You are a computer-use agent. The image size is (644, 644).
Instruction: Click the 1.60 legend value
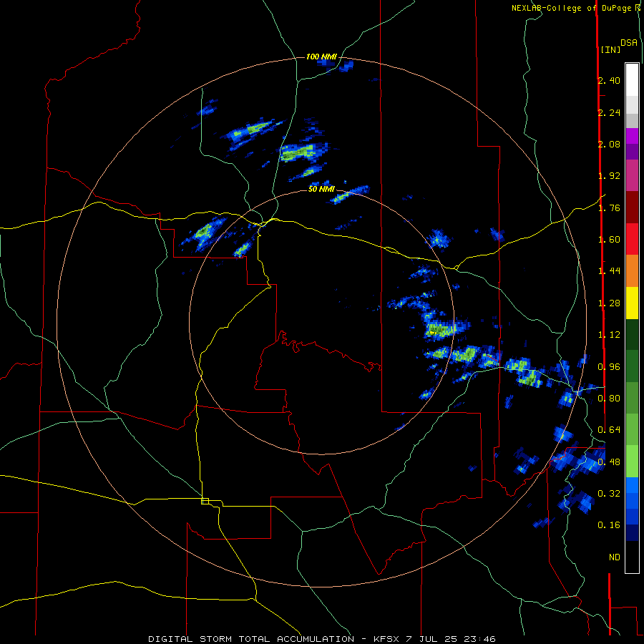(609, 240)
